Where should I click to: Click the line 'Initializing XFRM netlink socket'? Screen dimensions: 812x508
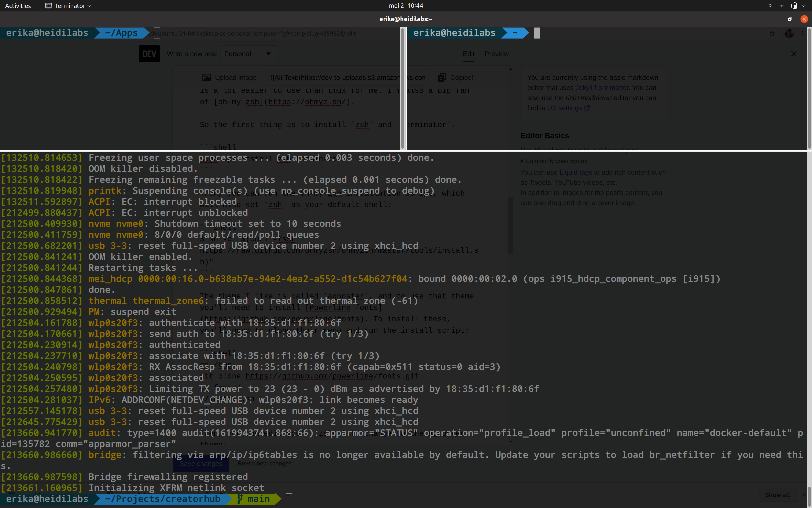[176, 488]
